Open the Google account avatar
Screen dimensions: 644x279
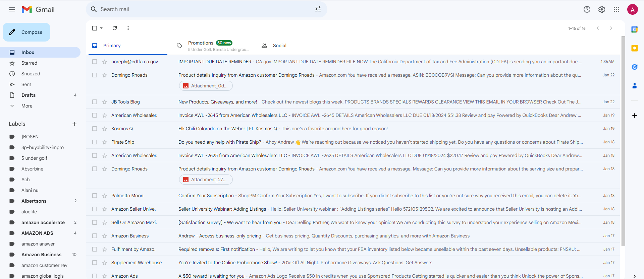[x=633, y=9]
